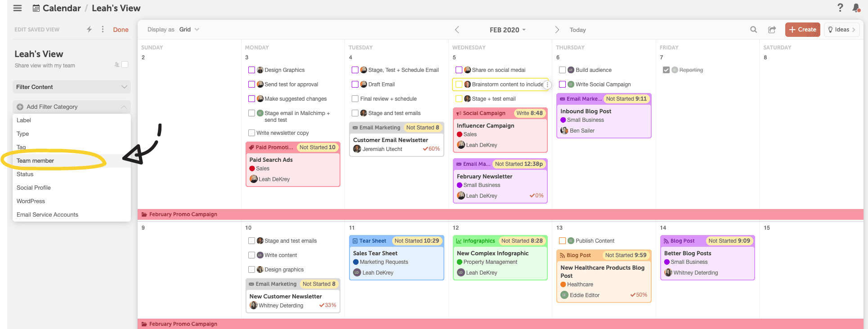868x329 pixels.
Task: Go to the previous month arrow
Action: coord(457,30)
